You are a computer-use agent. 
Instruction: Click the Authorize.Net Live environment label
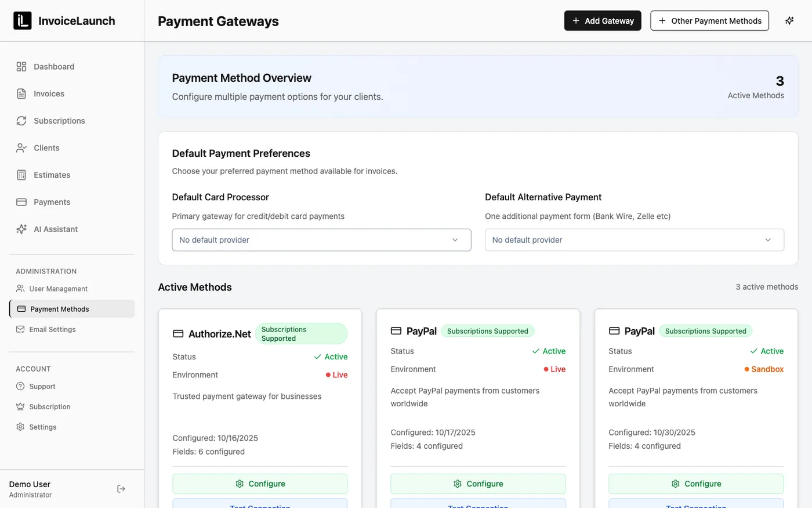pos(337,375)
